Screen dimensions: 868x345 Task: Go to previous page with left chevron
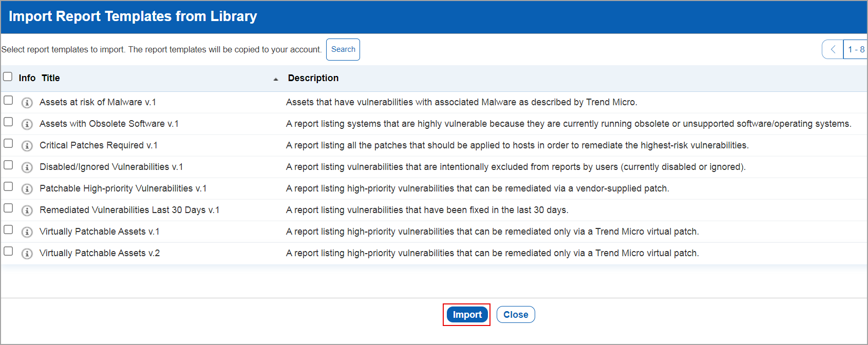(x=833, y=49)
